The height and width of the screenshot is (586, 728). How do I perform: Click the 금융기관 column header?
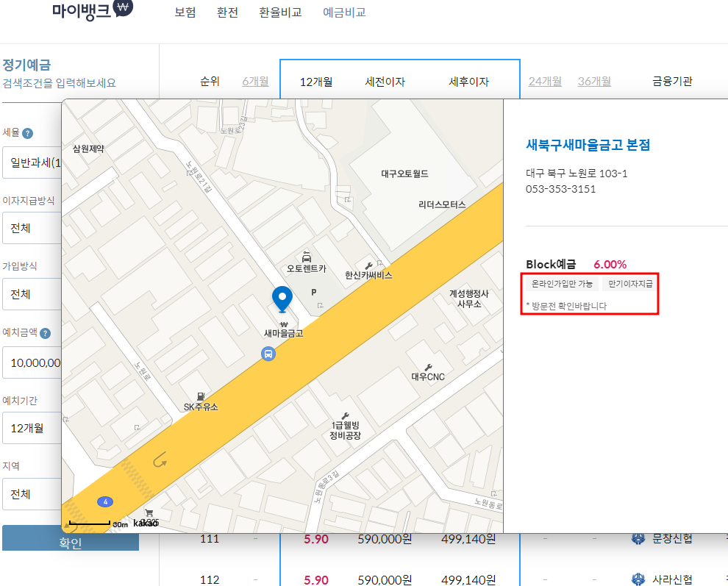[x=672, y=82]
